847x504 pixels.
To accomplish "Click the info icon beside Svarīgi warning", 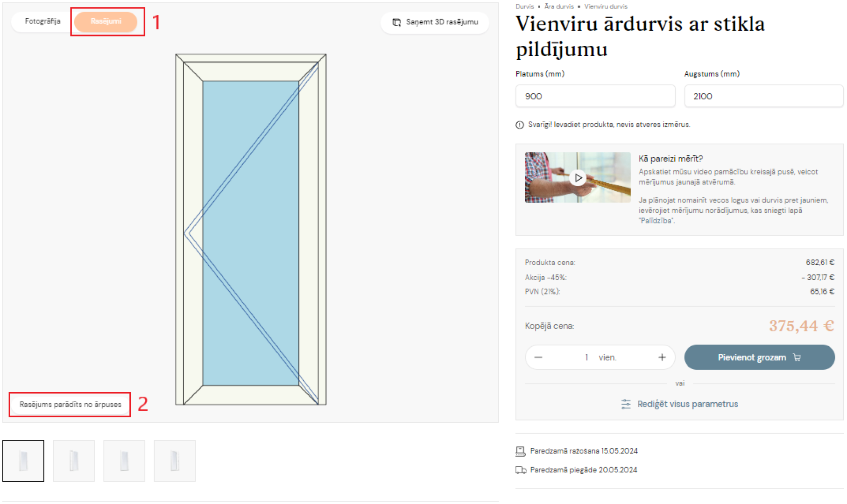I will 520,125.
